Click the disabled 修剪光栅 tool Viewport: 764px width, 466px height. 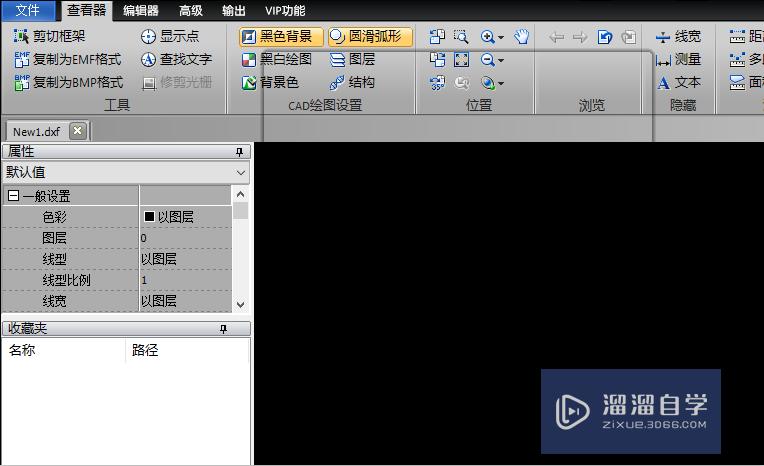176,82
